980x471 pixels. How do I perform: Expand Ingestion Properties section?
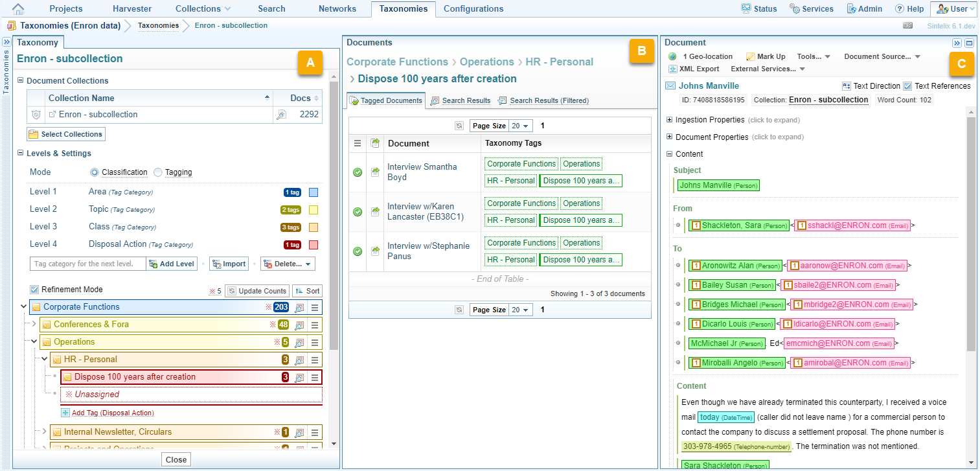pos(670,120)
